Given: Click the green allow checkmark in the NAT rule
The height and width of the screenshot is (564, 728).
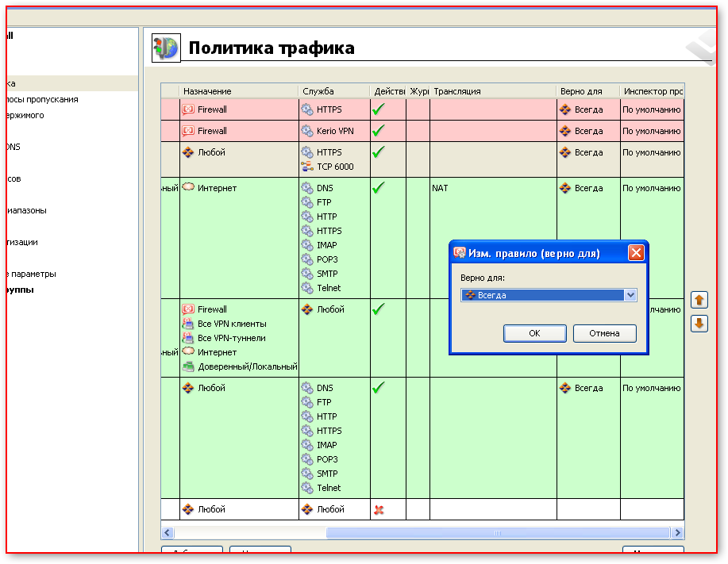Looking at the screenshot, I should point(379,187).
